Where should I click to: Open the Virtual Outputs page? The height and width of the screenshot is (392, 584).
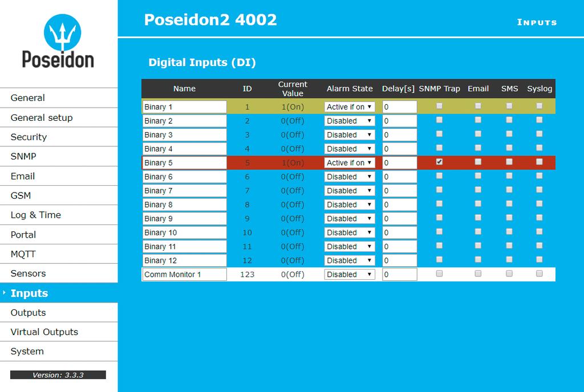pyautogui.click(x=59, y=332)
